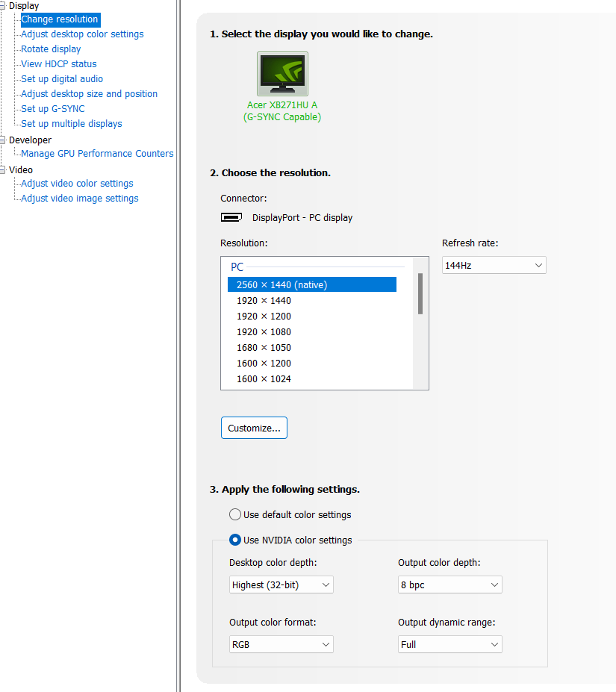Open Output dynamic range dropdown
The width and height of the screenshot is (616, 692).
[x=450, y=644]
